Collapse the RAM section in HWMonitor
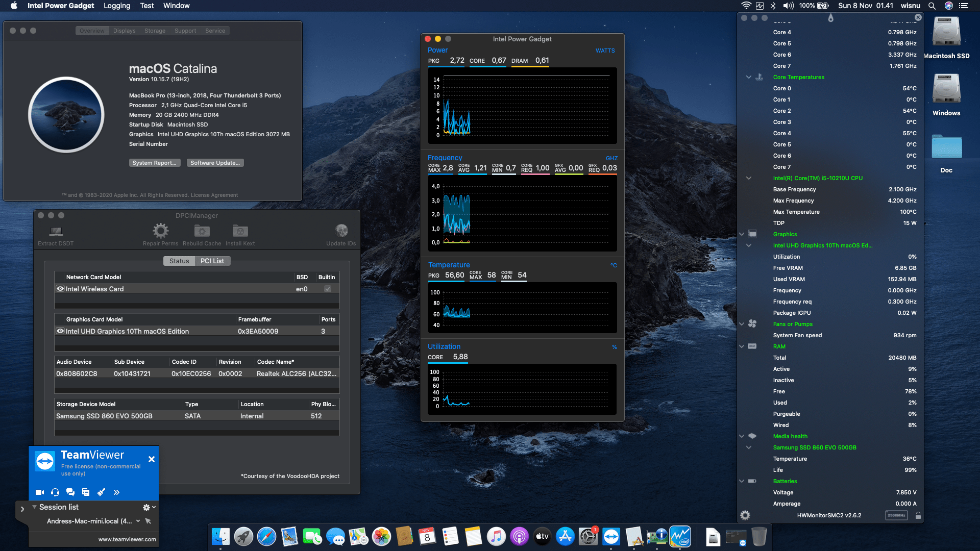 coord(742,346)
